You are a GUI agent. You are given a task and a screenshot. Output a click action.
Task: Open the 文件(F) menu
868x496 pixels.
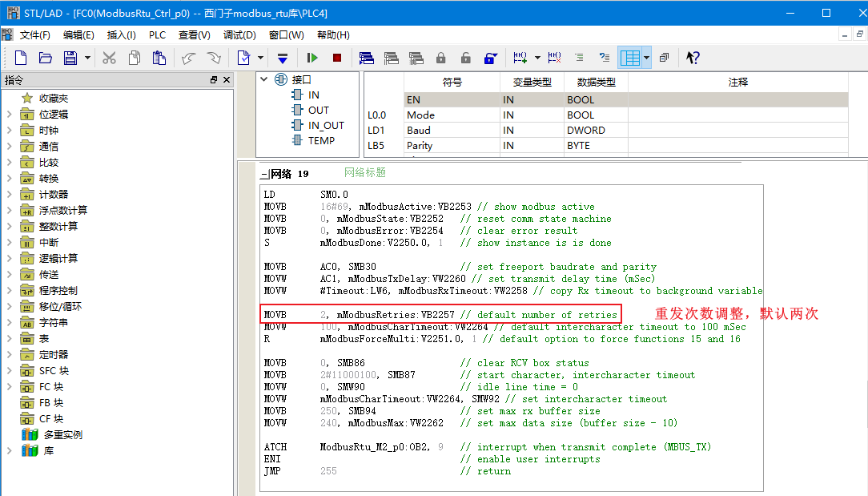(35, 35)
